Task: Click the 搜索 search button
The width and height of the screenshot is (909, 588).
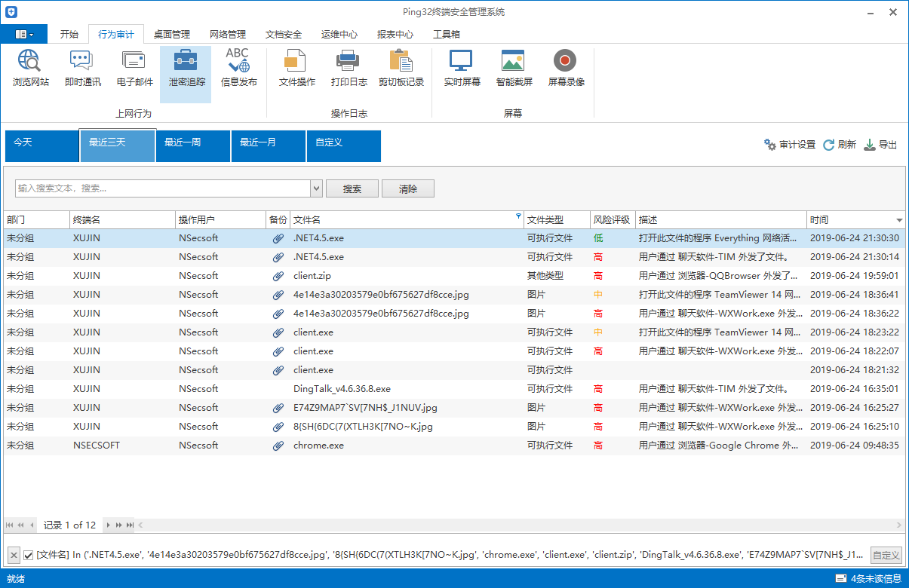Action: [352, 188]
